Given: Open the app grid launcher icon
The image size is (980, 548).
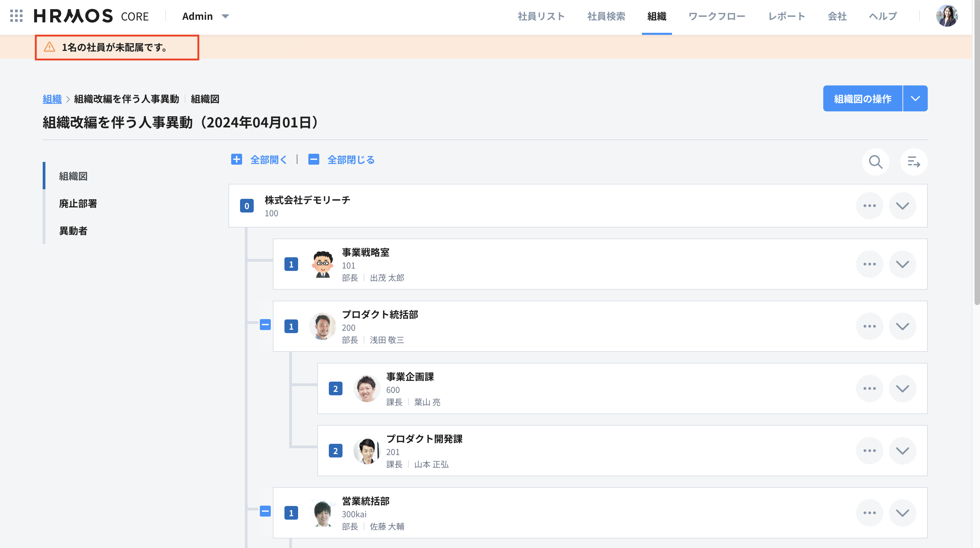Looking at the screenshot, I should 16,16.
